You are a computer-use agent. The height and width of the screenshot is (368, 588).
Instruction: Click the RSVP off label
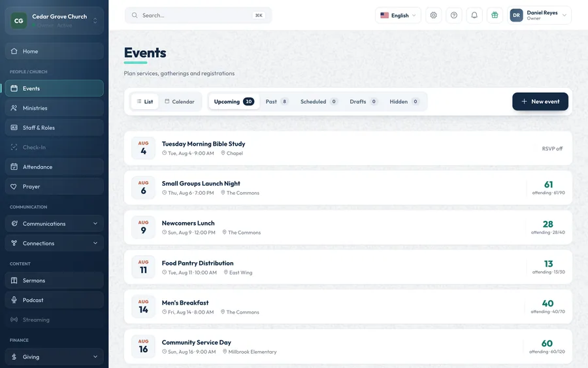click(x=552, y=148)
